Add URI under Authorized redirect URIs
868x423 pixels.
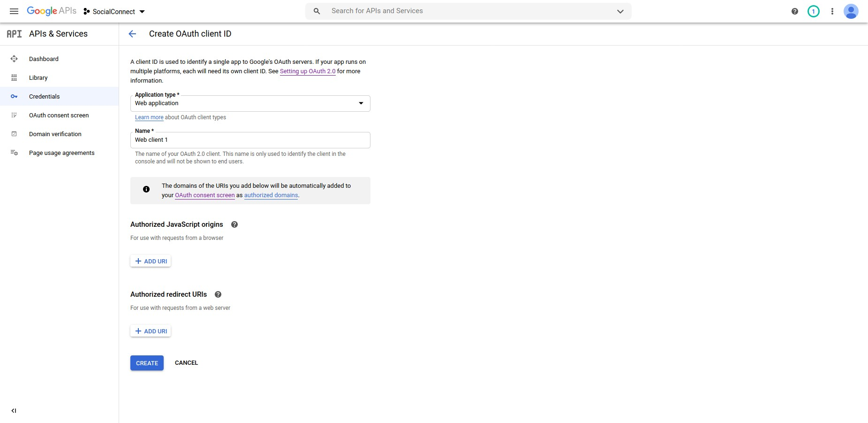pyautogui.click(x=151, y=331)
